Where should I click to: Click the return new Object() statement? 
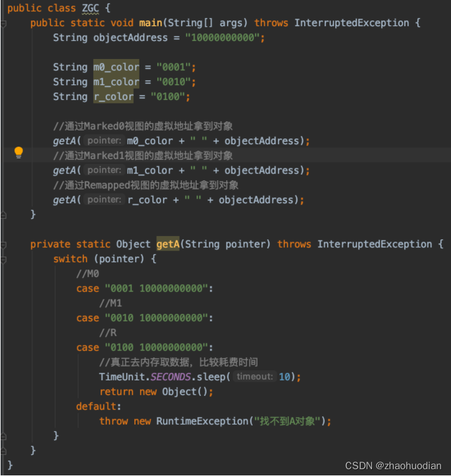(157, 391)
